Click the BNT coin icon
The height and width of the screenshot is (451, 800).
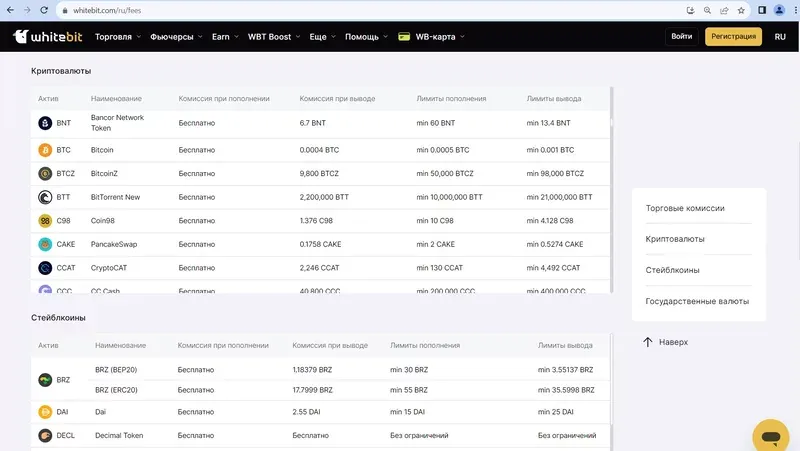[x=45, y=123]
